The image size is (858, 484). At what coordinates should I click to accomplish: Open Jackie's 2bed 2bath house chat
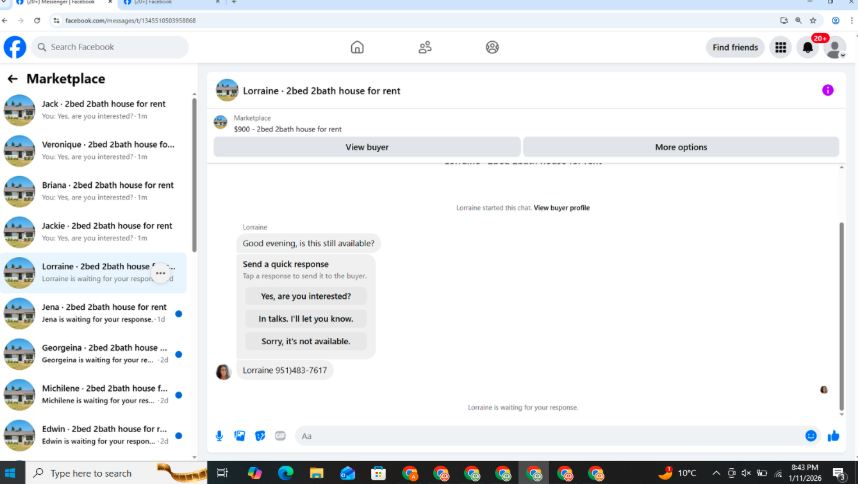pyautogui.click(x=94, y=231)
